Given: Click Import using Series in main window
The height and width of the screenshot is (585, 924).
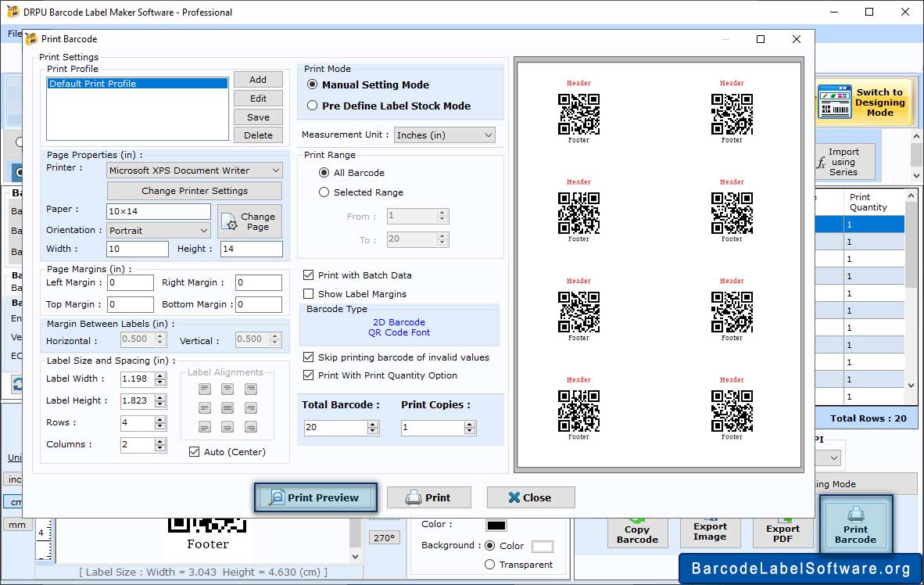Looking at the screenshot, I should (x=844, y=162).
